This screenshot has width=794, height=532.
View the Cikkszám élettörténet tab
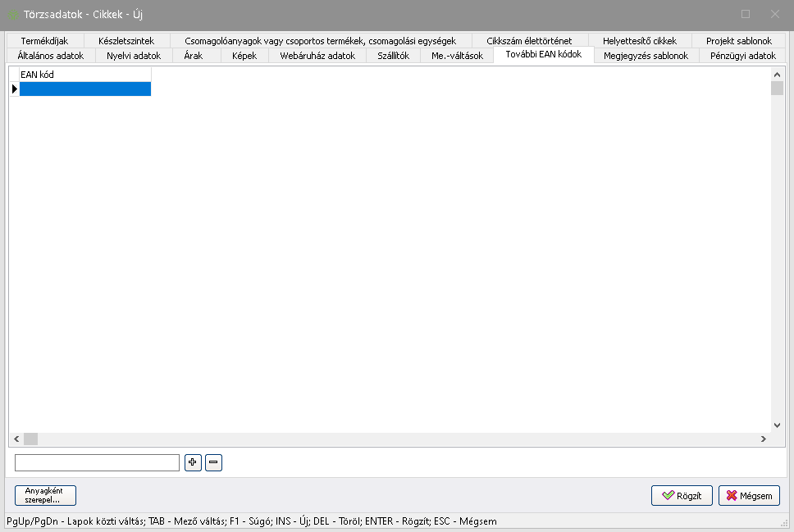[529, 40]
